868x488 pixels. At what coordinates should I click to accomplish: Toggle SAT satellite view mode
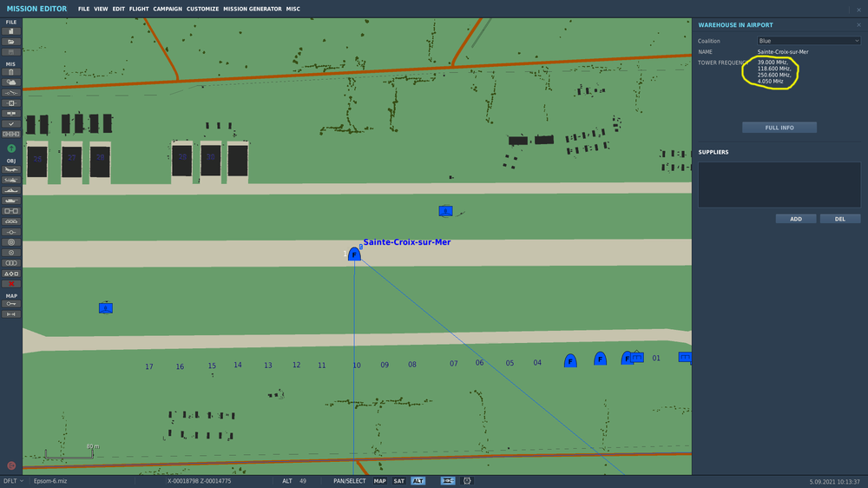click(x=399, y=481)
